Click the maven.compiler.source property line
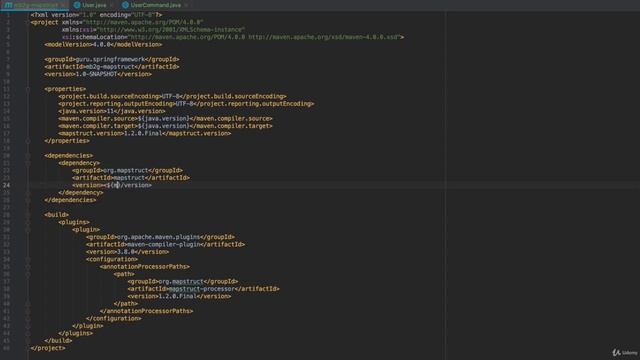640x360 pixels. (x=165, y=119)
